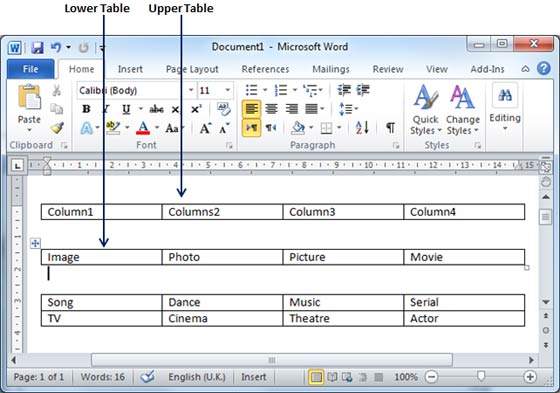The image size is (560, 393).
Task: Click the Zoom In plus button
Action: coord(530,377)
